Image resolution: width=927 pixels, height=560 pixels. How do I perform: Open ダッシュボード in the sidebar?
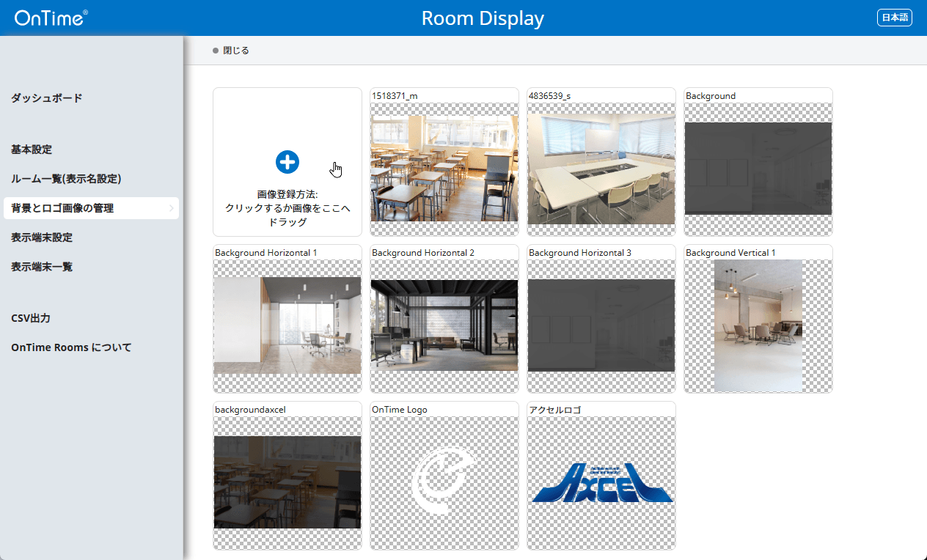47,98
